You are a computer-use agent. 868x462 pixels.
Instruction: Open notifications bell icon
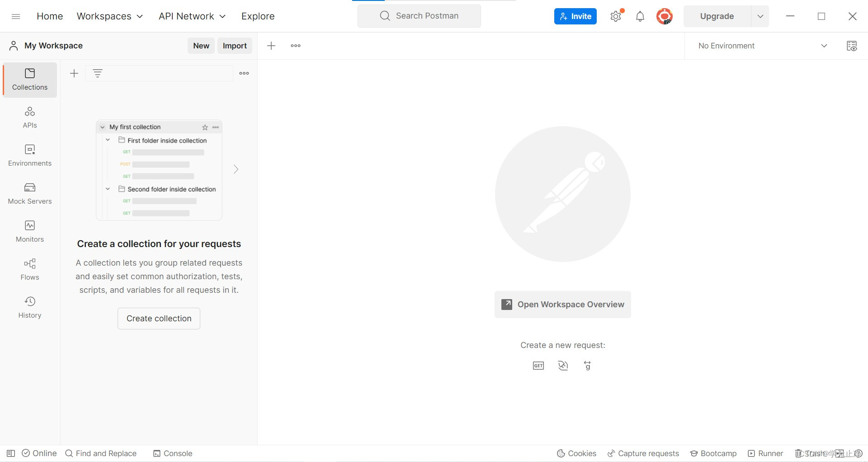point(640,16)
